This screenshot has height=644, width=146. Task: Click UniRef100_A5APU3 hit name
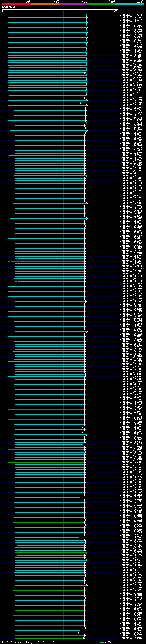(x=131, y=35)
